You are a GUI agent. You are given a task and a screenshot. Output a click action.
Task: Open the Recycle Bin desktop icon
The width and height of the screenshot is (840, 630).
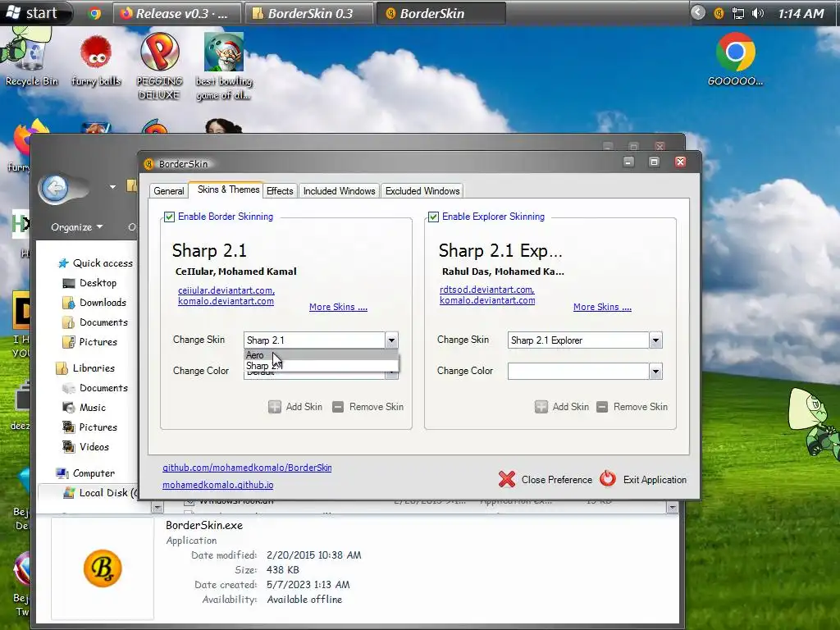click(x=31, y=59)
